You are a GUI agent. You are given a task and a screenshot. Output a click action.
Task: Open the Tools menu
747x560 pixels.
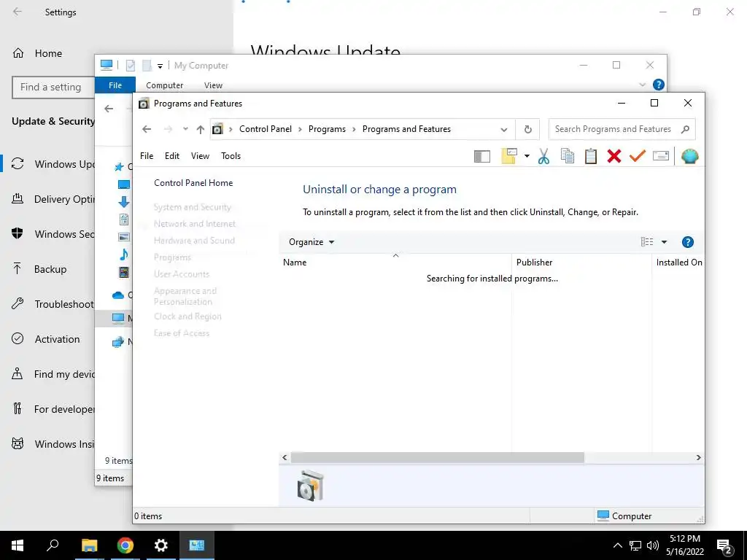pos(231,156)
